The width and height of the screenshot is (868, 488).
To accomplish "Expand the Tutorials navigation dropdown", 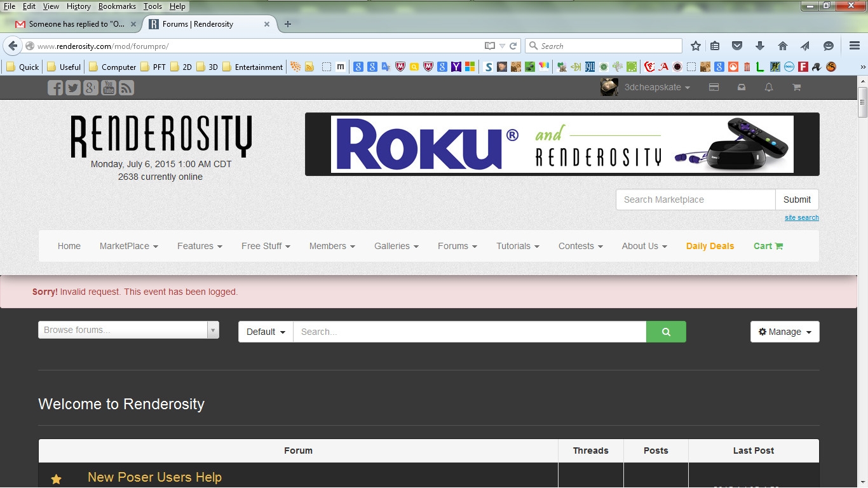I will click(518, 246).
